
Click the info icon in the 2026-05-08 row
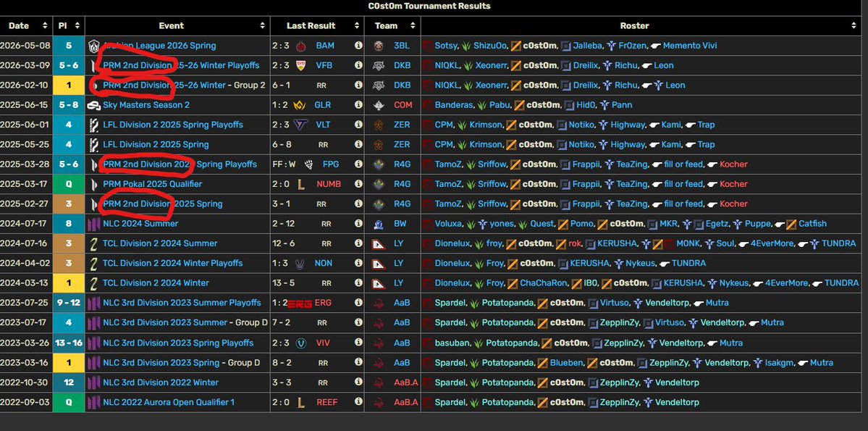tap(358, 46)
